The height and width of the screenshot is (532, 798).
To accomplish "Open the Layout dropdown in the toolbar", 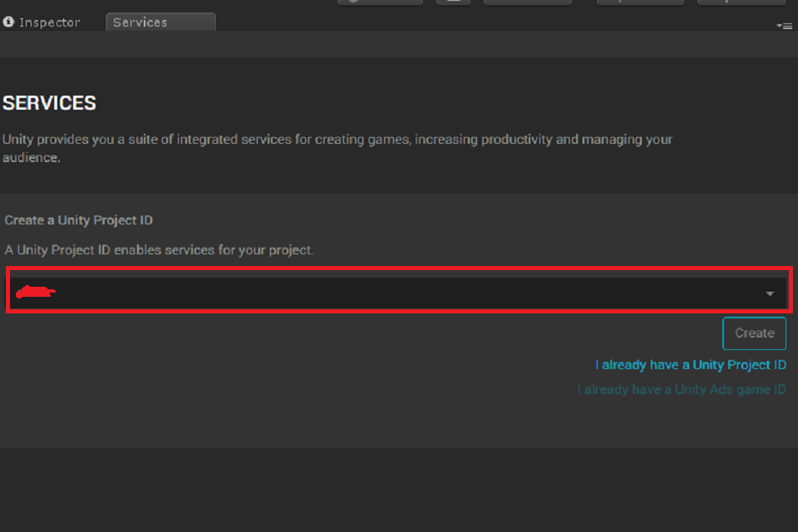I will (741, 2).
